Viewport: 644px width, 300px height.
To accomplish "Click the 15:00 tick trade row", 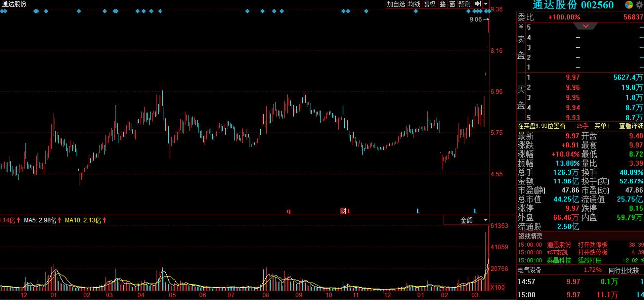I will click(580, 295).
